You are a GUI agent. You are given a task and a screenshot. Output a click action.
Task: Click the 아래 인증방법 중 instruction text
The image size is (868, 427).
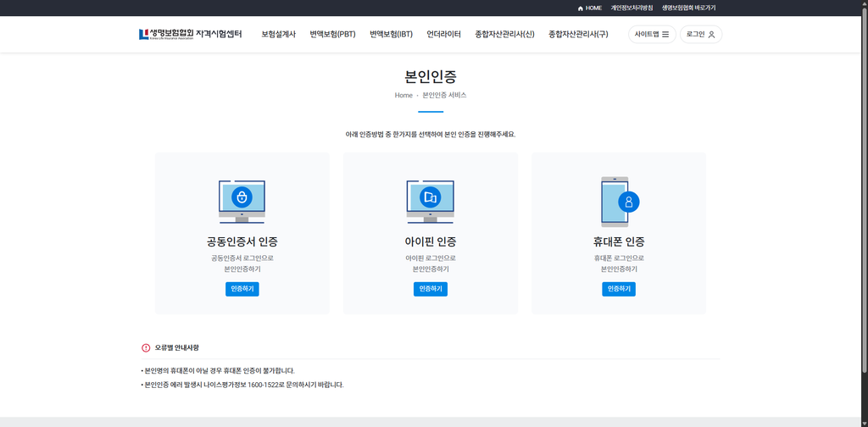coord(431,135)
